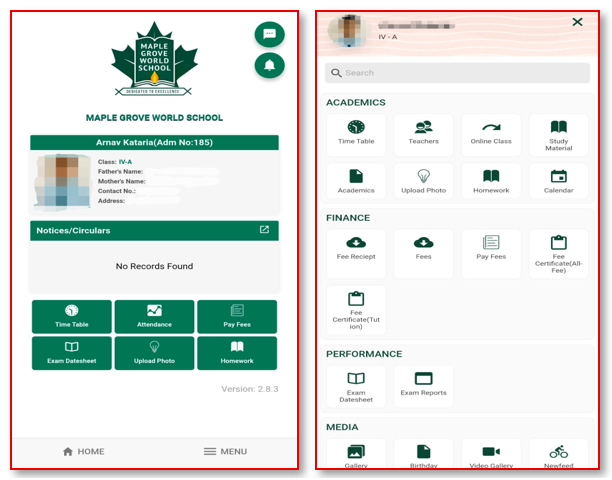
Task: Open Newfeed bicycle icon item
Action: [x=559, y=455]
